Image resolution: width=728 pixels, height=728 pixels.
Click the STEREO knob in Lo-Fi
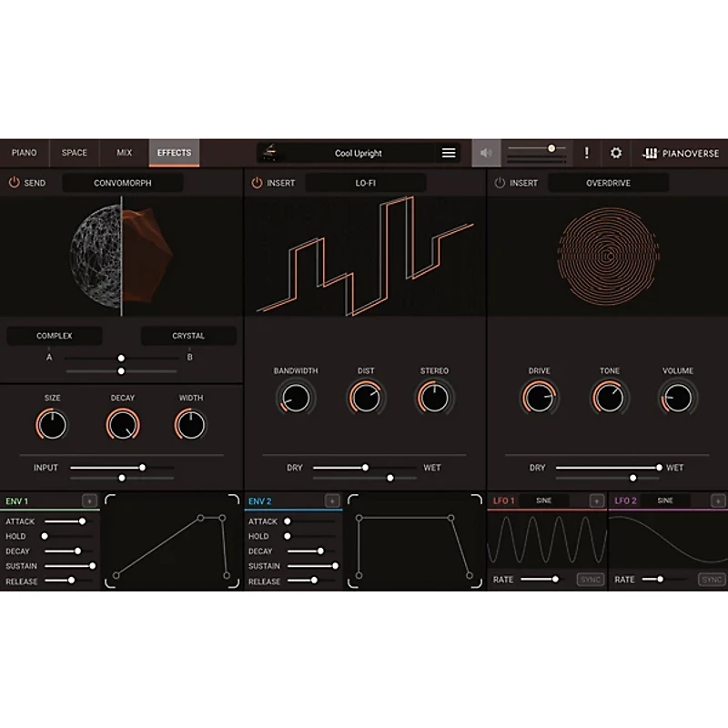tap(434, 398)
